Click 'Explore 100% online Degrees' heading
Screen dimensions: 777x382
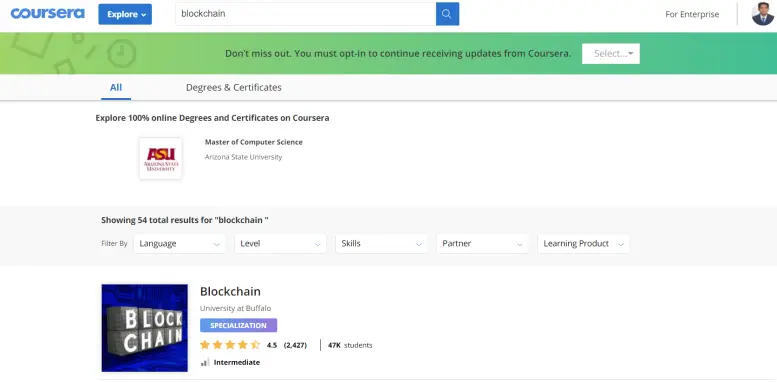click(x=212, y=118)
